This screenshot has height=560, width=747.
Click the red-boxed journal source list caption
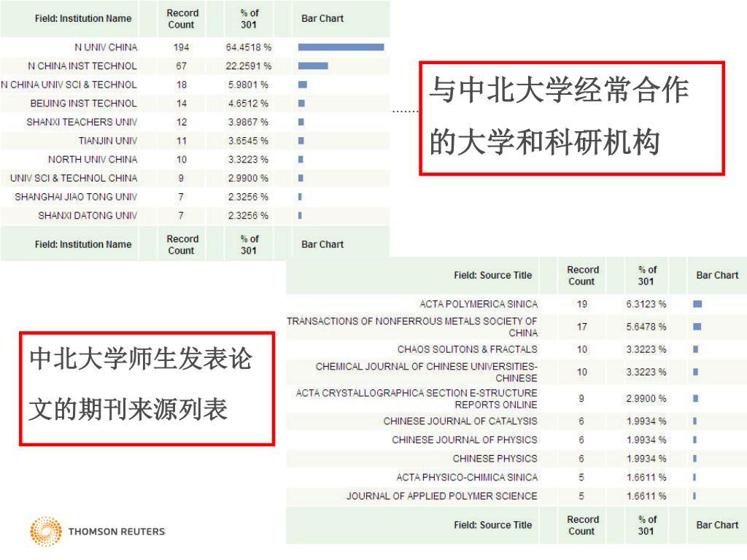pyautogui.click(x=147, y=389)
